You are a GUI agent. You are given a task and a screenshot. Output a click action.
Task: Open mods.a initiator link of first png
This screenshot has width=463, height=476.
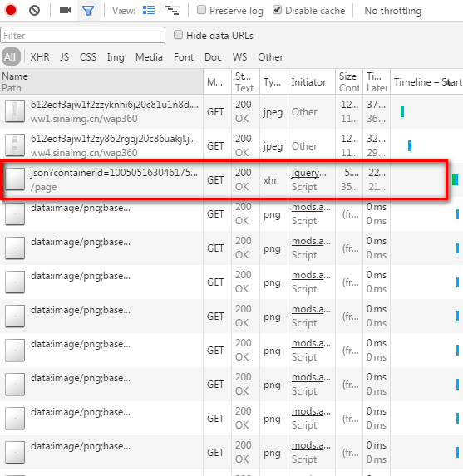point(311,207)
